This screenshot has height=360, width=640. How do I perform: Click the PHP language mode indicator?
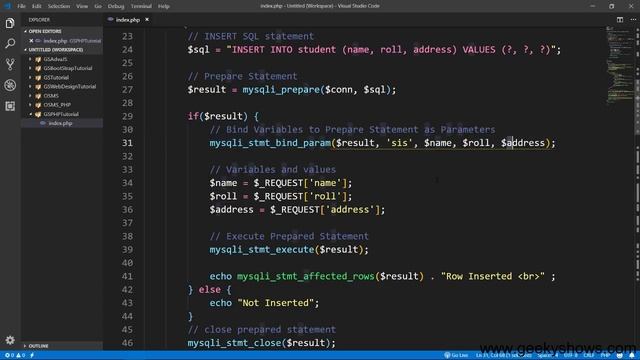605,355
